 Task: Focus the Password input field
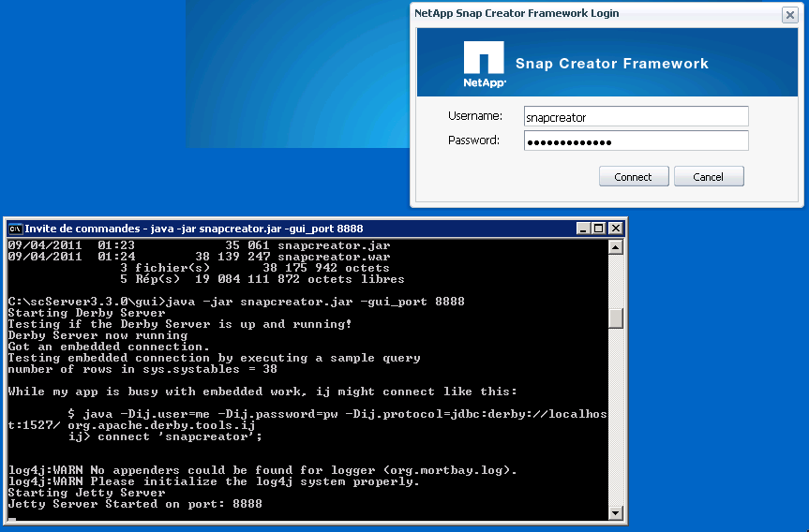pyautogui.click(x=636, y=140)
